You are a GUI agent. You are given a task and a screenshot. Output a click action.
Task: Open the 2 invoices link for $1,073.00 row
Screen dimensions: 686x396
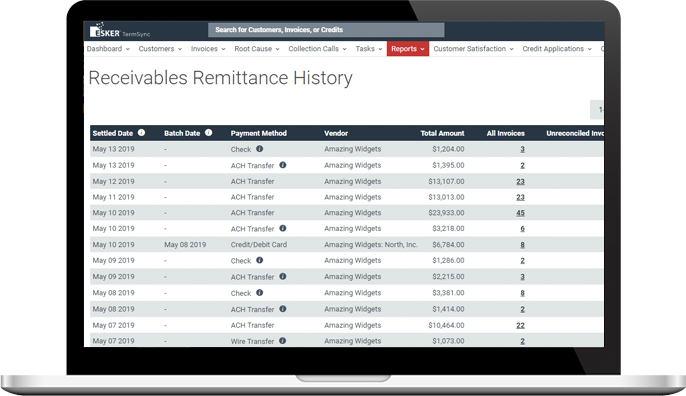522,341
